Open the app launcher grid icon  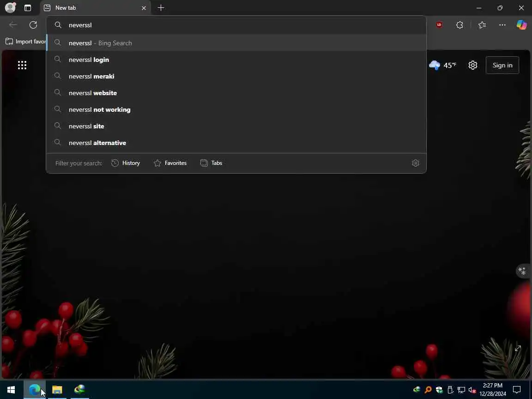pyautogui.click(x=22, y=65)
